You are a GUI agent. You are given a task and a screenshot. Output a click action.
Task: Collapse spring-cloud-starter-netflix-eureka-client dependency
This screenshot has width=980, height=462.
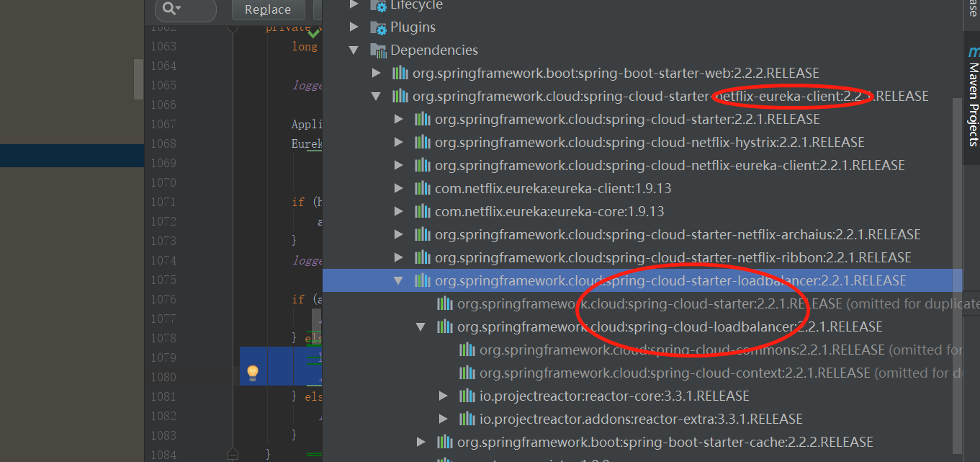pos(376,96)
